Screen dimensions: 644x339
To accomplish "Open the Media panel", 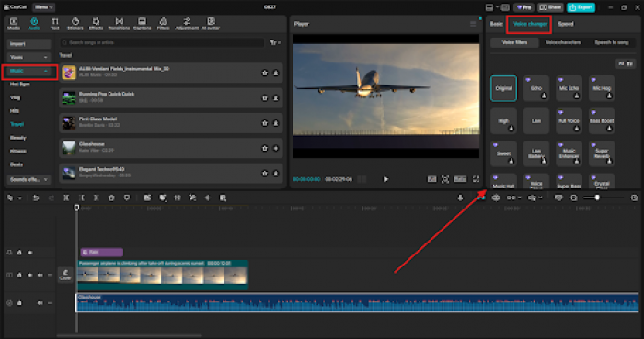I will [14, 24].
